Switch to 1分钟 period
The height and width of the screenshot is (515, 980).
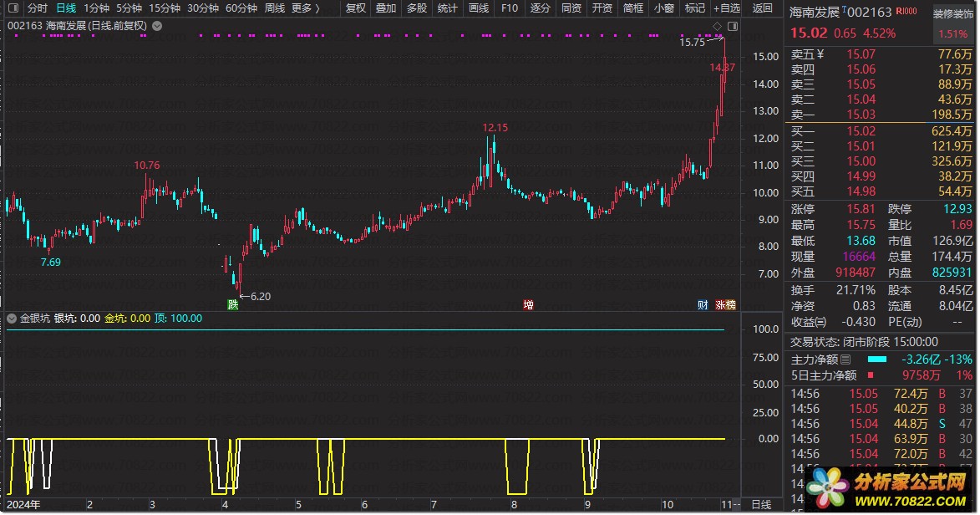click(x=96, y=8)
